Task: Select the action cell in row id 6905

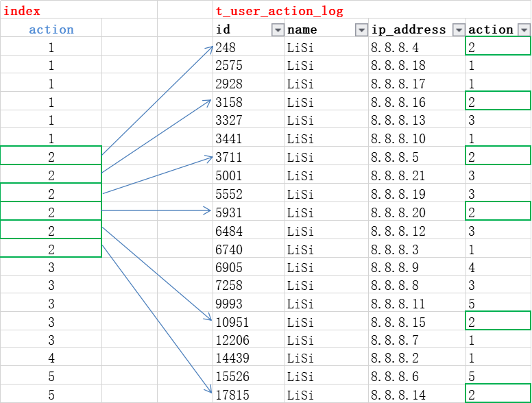Action: coord(498,267)
